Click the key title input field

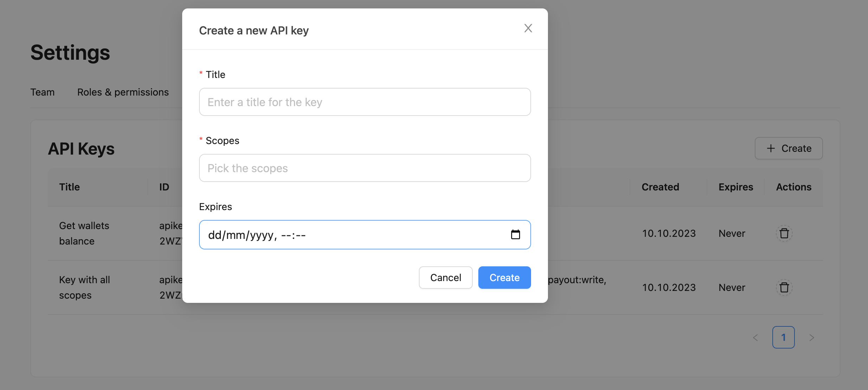coord(364,102)
